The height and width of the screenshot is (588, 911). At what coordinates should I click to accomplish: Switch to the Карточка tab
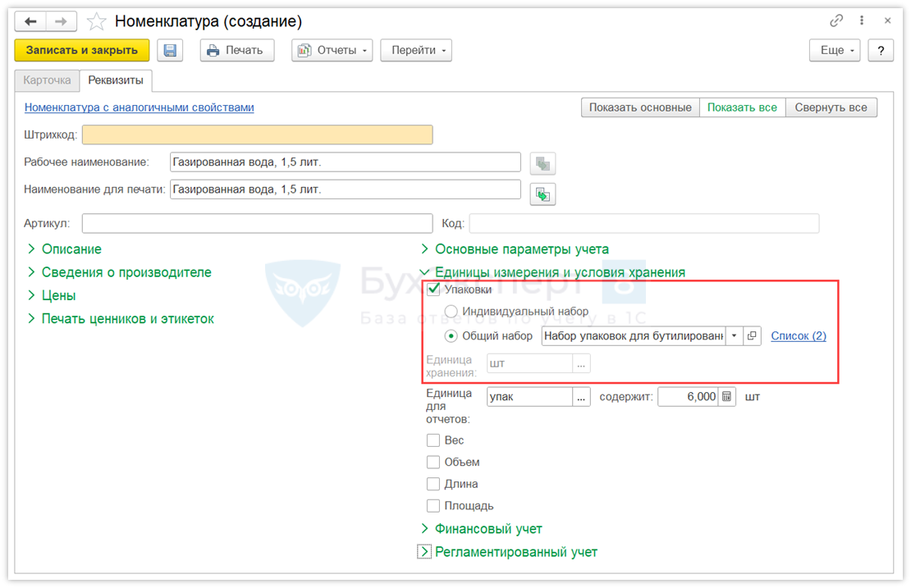[x=47, y=80]
